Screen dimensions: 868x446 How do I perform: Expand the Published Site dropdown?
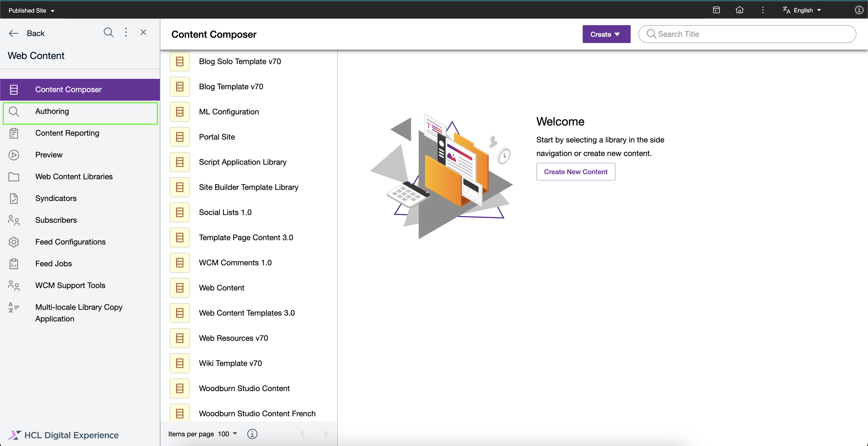pos(31,10)
